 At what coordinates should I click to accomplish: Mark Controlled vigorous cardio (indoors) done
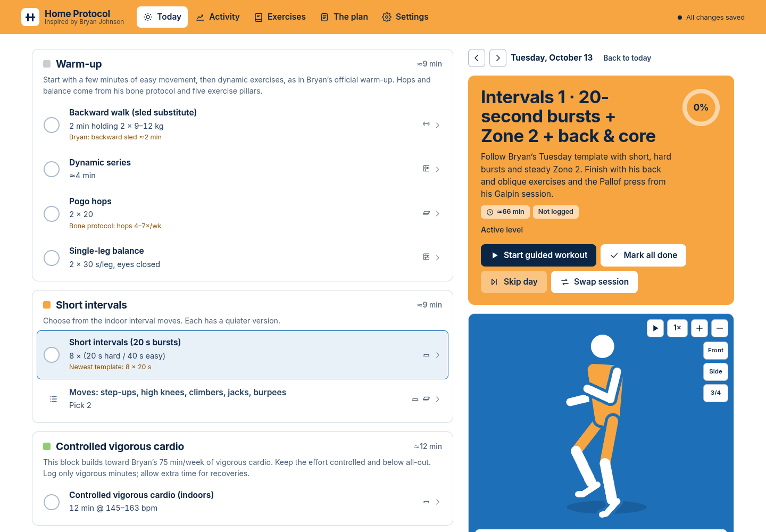(x=52, y=502)
